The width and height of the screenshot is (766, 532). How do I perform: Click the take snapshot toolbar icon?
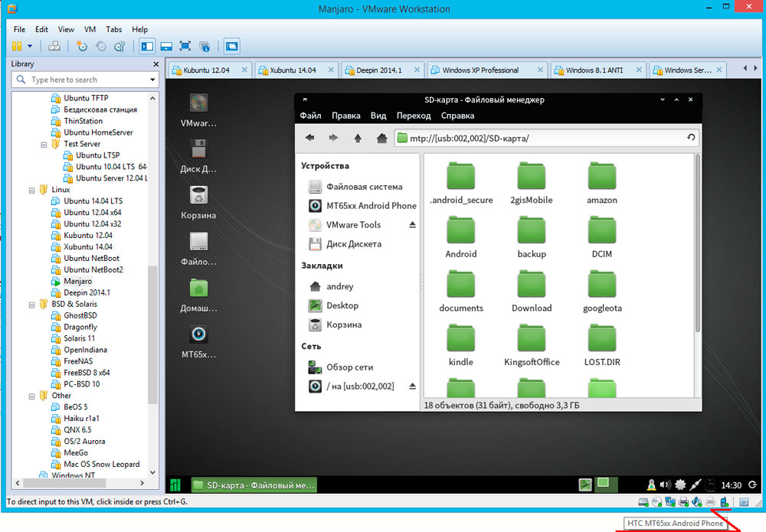82,47
